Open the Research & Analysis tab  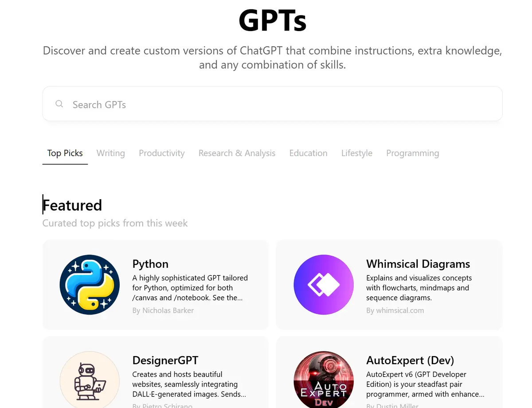[x=237, y=153]
